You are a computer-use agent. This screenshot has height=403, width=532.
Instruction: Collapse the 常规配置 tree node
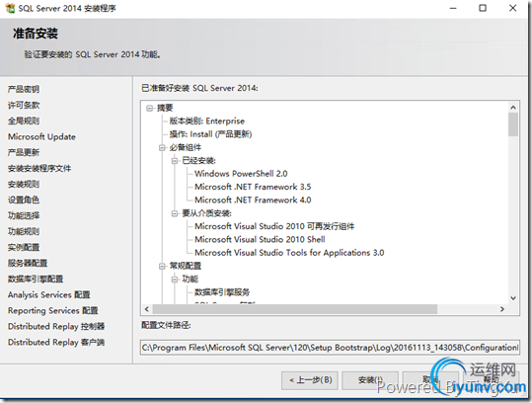(162, 266)
